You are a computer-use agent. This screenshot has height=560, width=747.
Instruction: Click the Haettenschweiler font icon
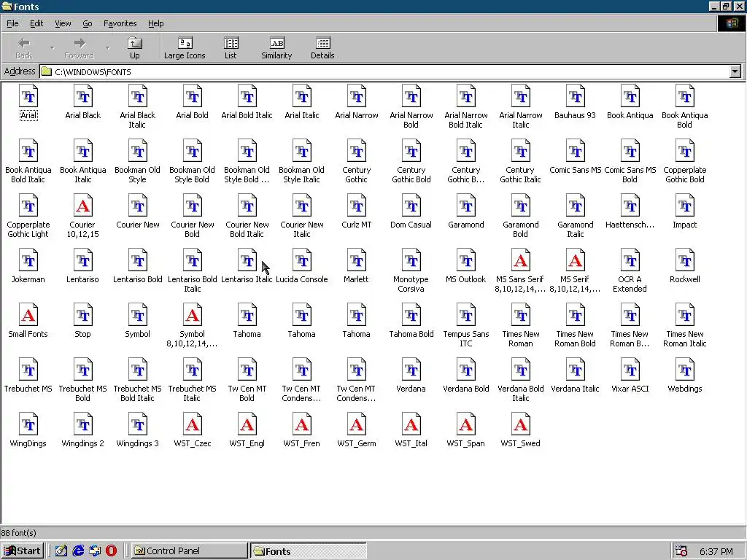click(x=630, y=206)
